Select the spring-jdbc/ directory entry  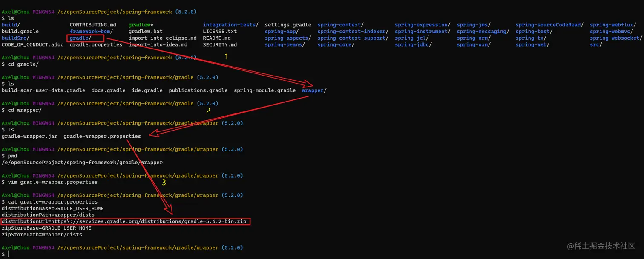click(413, 44)
